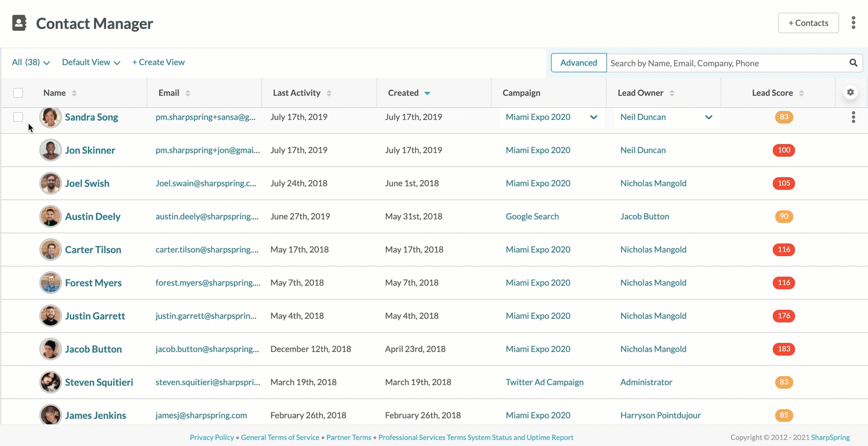Image resolution: width=868 pixels, height=446 pixels.
Task: Open Sandra Song row actions menu
Action: [853, 118]
